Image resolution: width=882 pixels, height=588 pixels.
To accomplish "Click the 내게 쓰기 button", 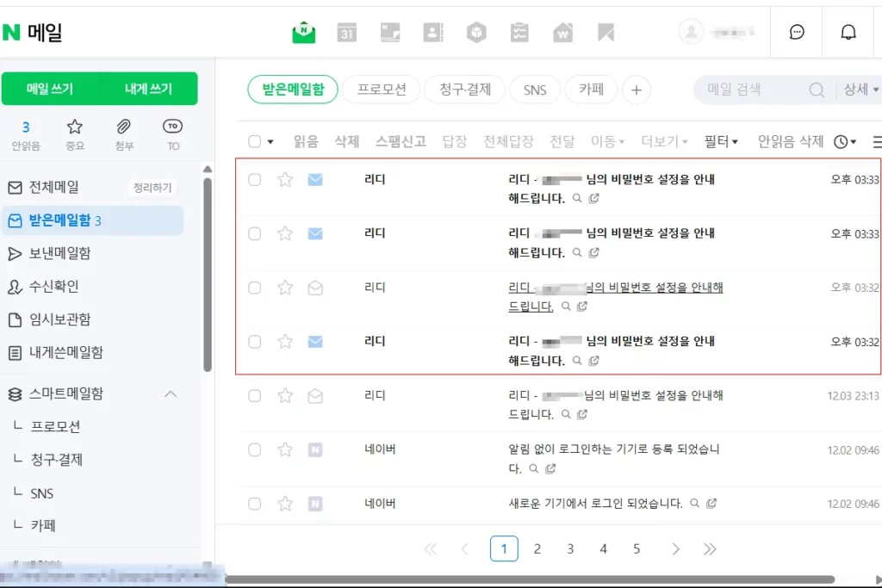I will click(148, 89).
